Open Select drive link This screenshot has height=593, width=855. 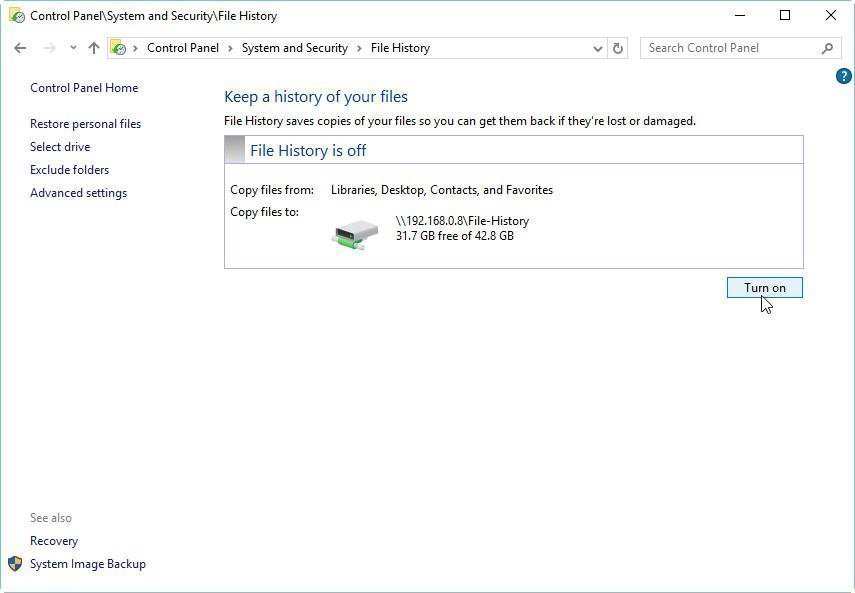60,147
